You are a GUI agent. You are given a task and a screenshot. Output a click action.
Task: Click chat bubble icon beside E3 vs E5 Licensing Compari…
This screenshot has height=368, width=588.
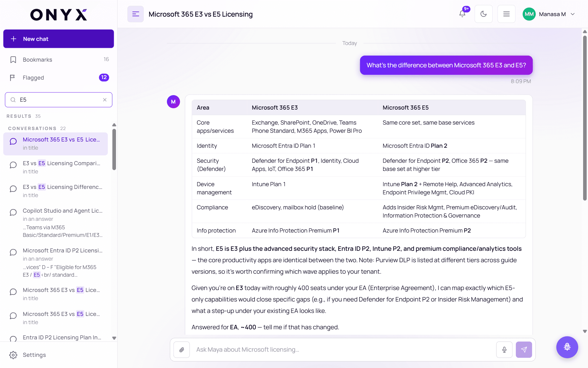tap(13, 165)
